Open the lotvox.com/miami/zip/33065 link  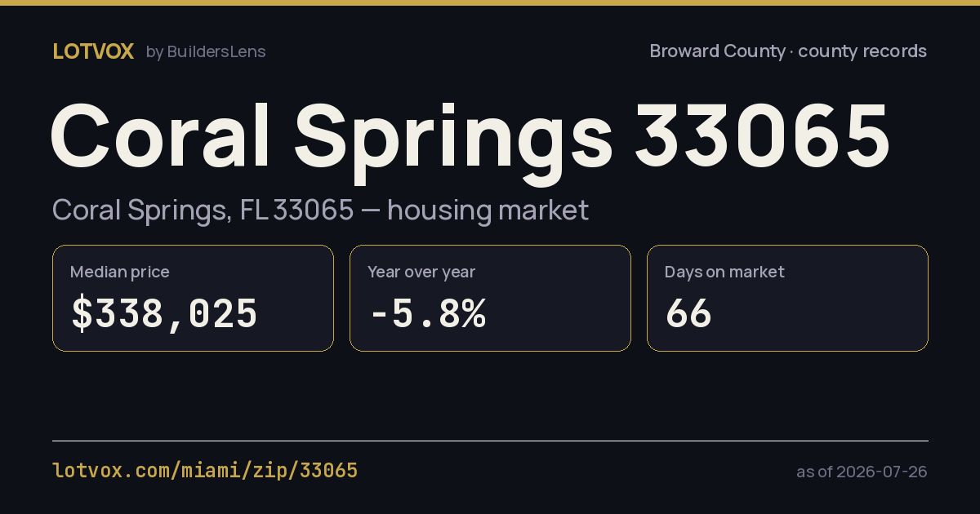pos(205,471)
